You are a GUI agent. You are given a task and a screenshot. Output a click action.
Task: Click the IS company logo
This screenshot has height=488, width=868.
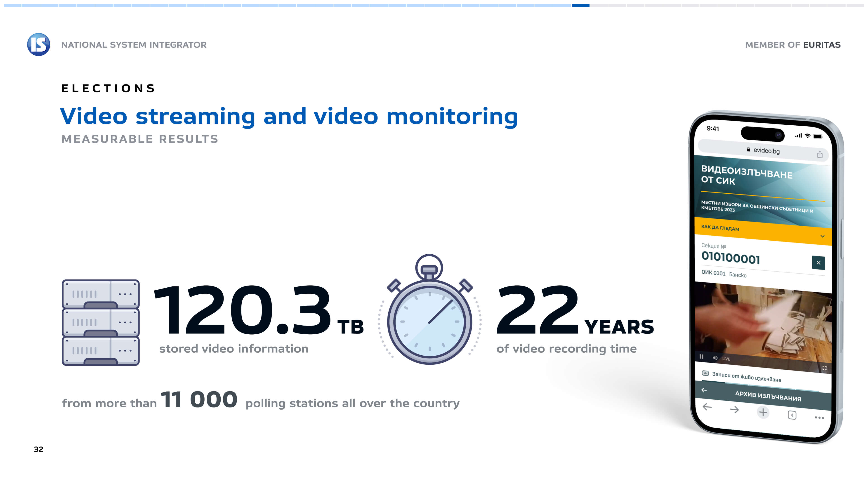click(38, 45)
